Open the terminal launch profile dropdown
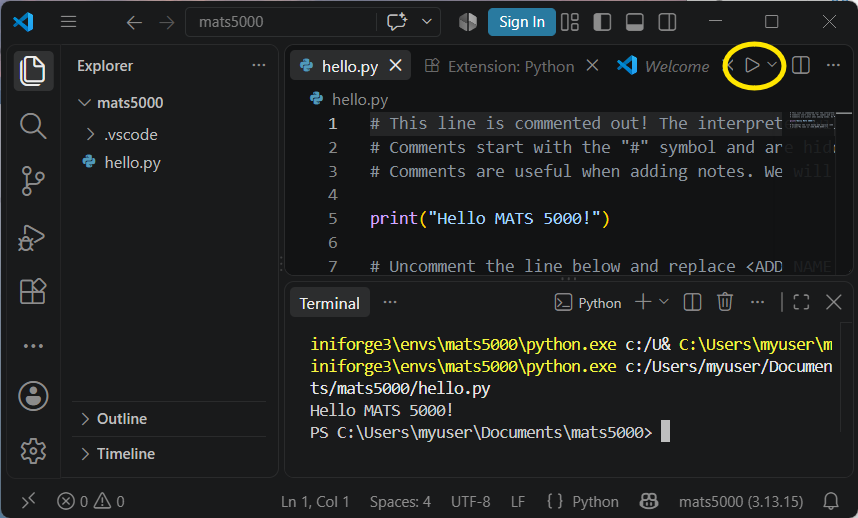The image size is (858, 518). pos(664,302)
